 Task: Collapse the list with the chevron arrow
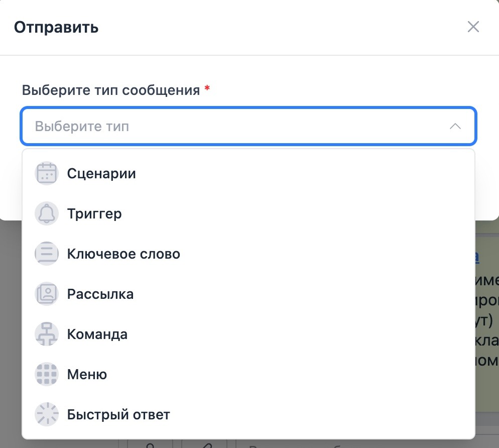(455, 126)
